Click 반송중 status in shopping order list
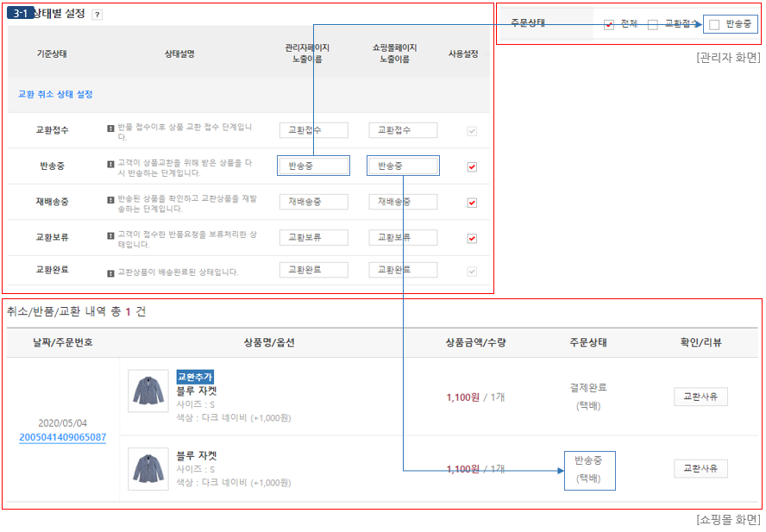Screen dimensions: 766x532 coord(588,460)
